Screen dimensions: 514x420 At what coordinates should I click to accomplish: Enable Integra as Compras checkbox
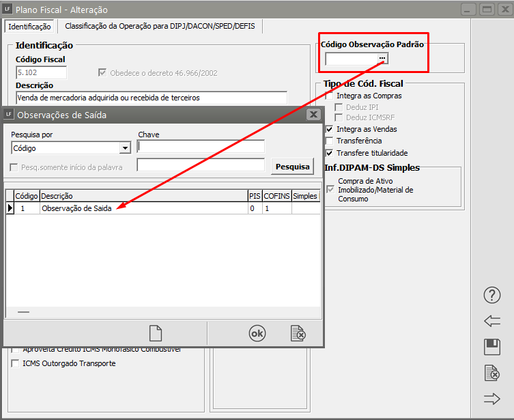coord(330,96)
